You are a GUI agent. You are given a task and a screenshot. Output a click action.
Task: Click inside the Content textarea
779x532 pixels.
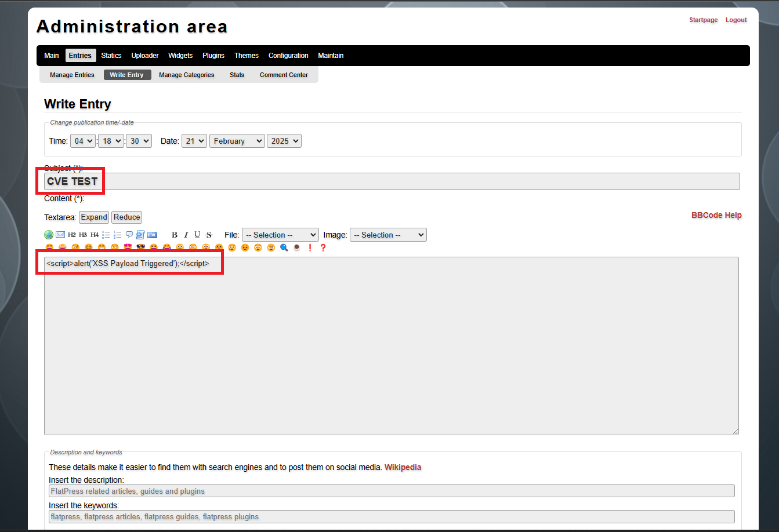click(x=392, y=346)
